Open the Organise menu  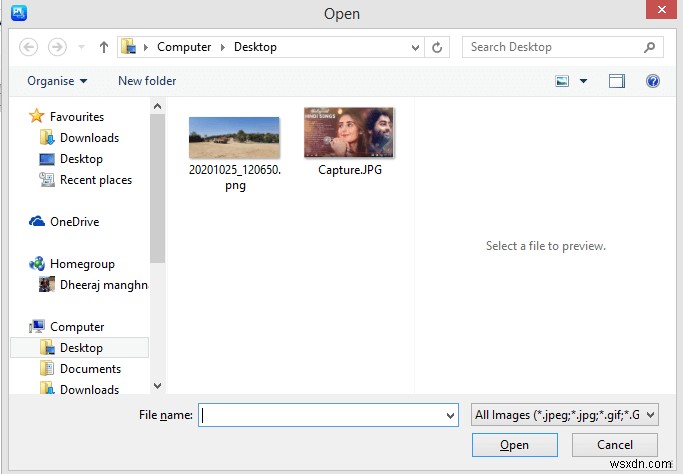click(x=57, y=81)
